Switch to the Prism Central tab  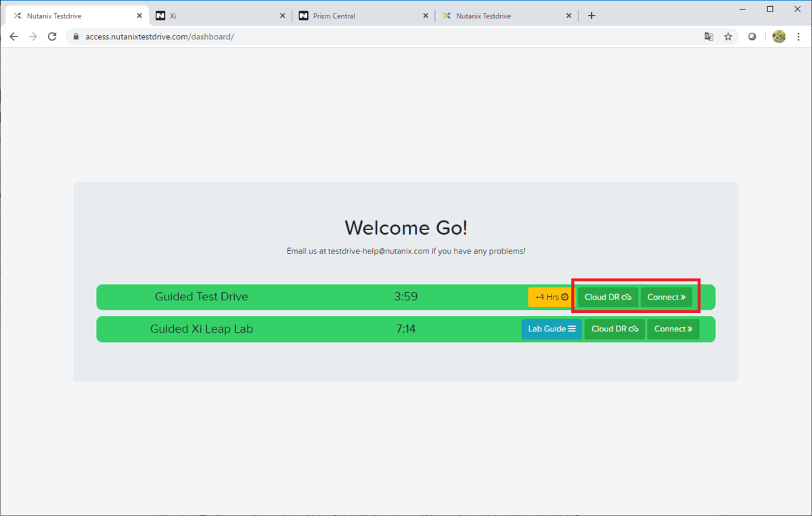click(x=363, y=16)
